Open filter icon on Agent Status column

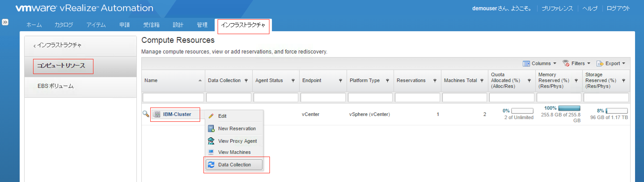293,81
